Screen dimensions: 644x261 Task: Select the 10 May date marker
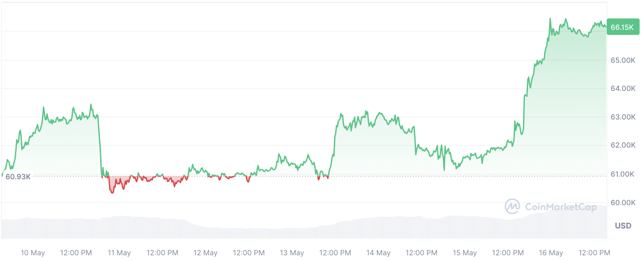click(x=33, y=253)
